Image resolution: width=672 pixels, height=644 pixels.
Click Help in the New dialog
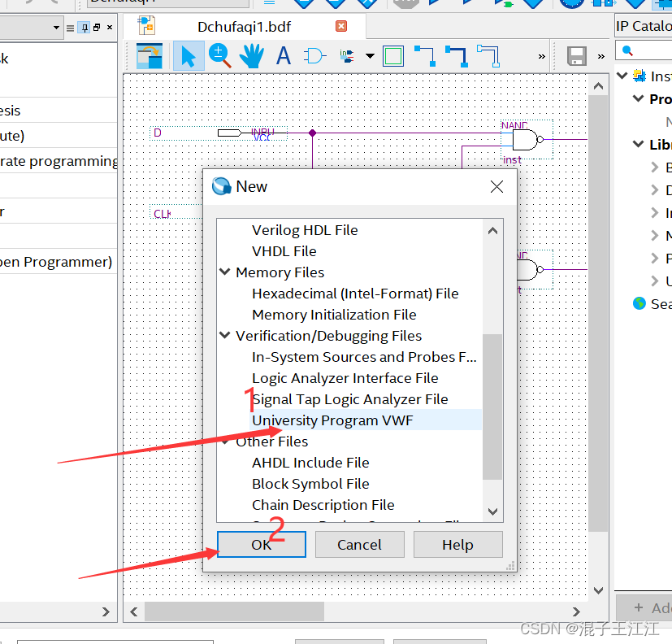tap(457, 545)
